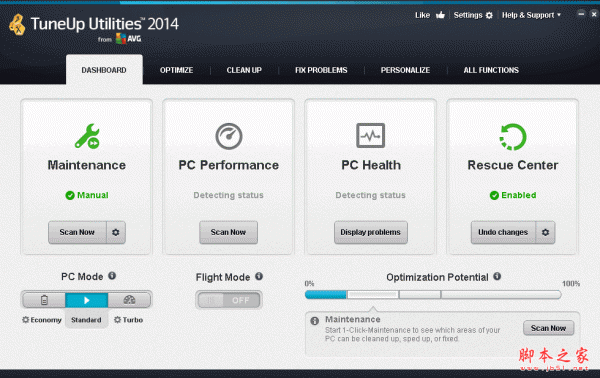Select Standard mode play icon
The width and height of the screenshot is (600, 378).
(x=86, y=300)
